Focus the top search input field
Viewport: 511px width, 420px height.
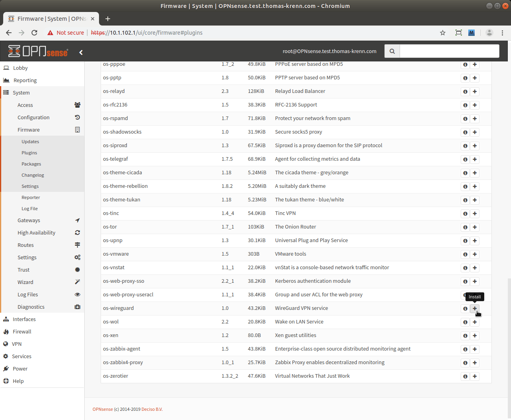click(449, 51)
